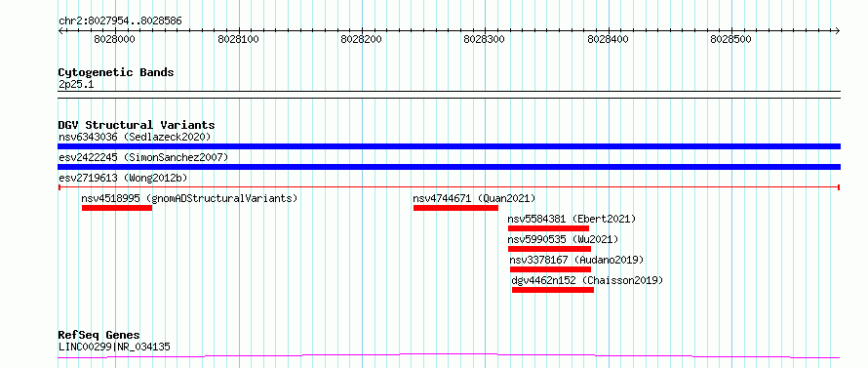Click the red bar for nsv4744671
868x368 pixels.
[x=455, y=208]
